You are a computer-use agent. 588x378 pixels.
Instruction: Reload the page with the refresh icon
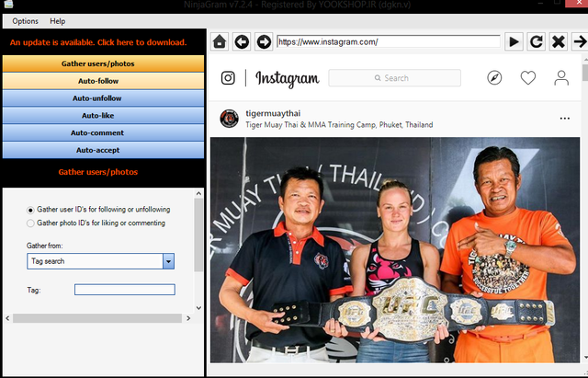(537, 41)
